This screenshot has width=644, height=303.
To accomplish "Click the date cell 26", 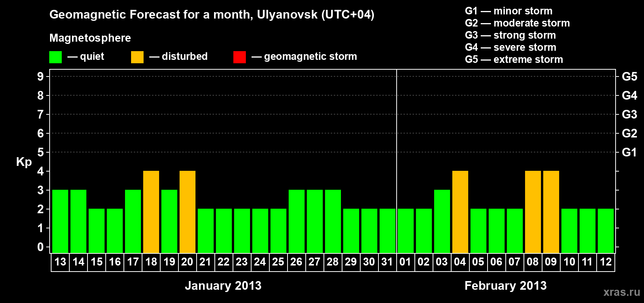I will pyautogui.click(x=297, y=262).
